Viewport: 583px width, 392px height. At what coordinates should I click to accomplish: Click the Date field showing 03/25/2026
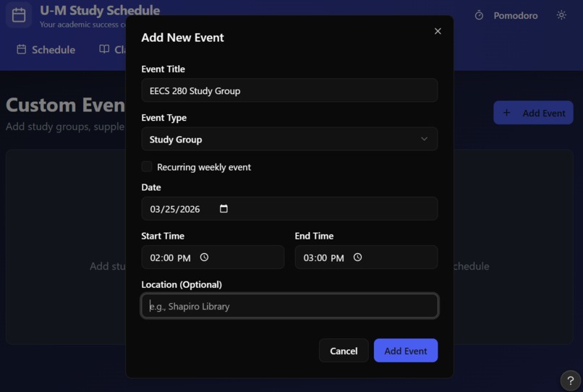coord(289,208)
